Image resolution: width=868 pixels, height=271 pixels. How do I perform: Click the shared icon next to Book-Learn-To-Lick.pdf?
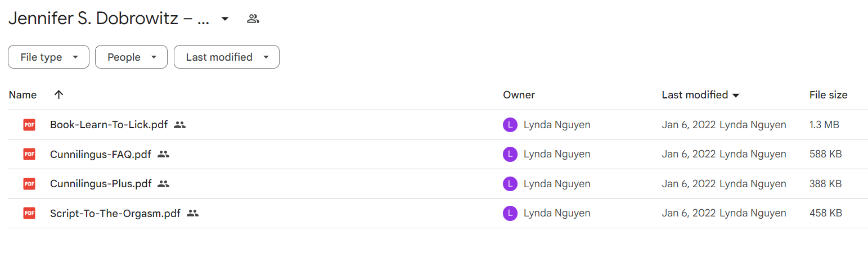(179, 125)
